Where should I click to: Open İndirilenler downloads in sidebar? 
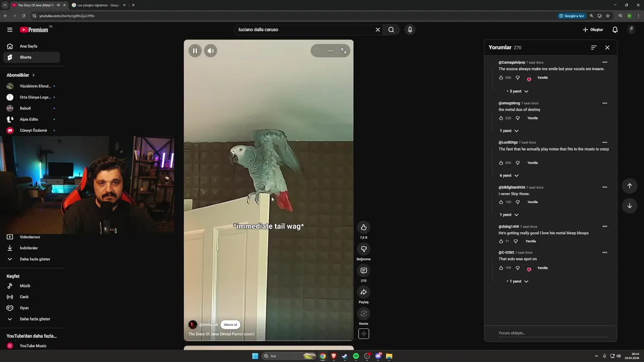coord(31,248)
